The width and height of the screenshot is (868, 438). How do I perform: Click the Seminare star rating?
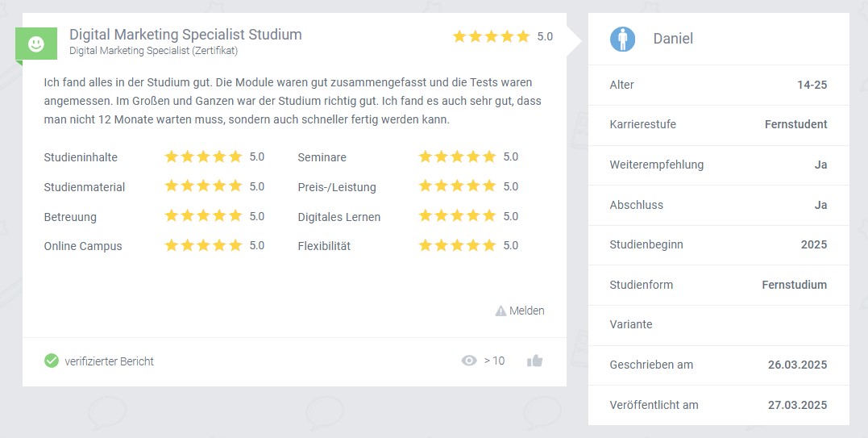(x=457, y=156)
